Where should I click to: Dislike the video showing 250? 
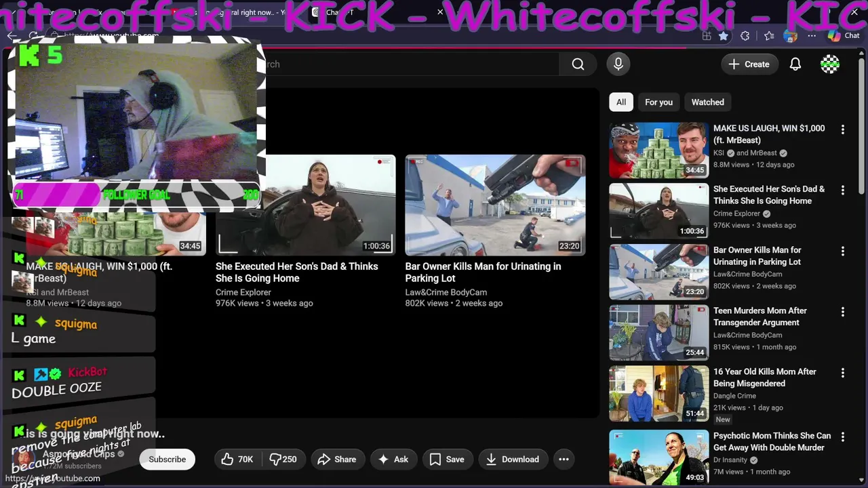point(283,460)
